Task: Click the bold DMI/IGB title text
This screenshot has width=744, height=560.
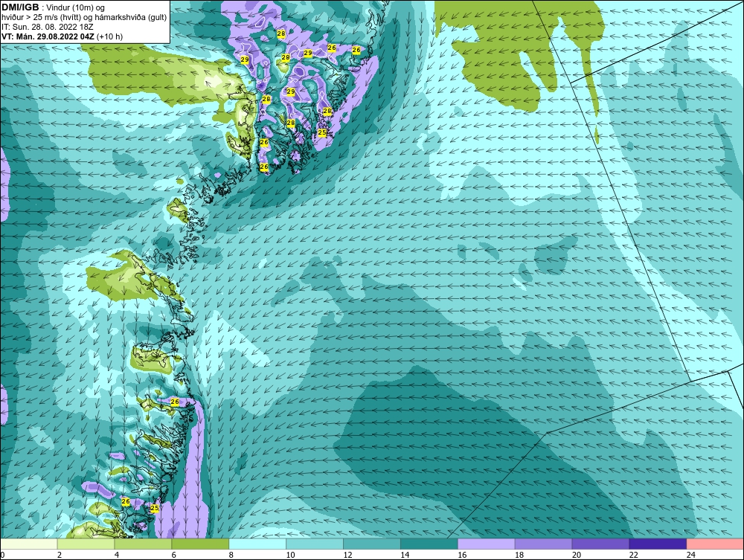Action: point(20,7)
